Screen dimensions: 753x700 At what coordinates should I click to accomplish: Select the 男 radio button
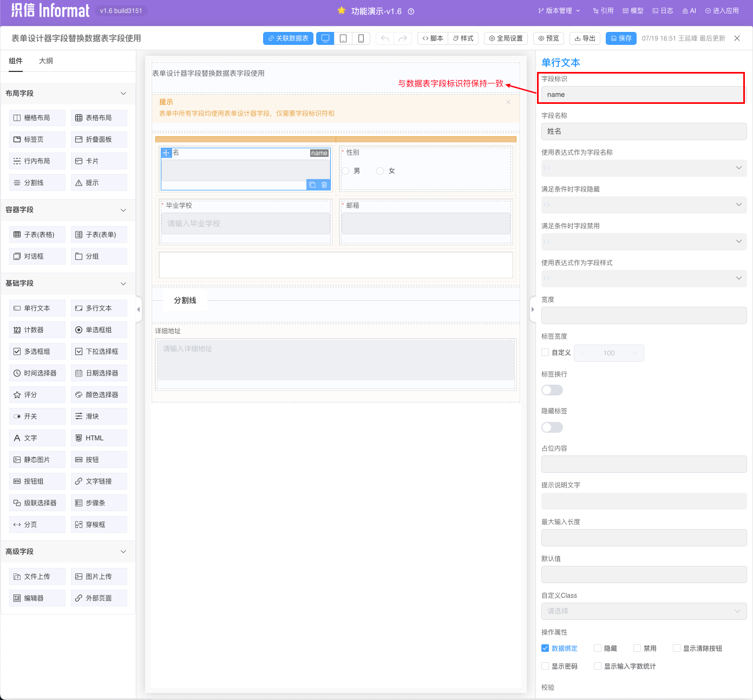coord(345,171)
